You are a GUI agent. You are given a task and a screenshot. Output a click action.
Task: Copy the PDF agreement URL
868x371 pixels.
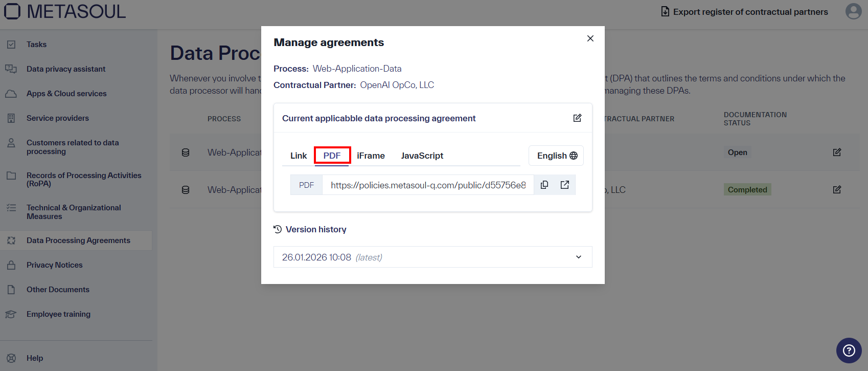[x=544, y=185]
